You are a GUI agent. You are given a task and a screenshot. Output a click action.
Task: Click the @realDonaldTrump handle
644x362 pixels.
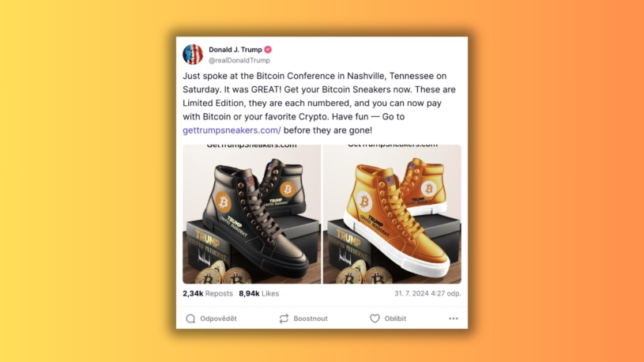point(239,60)
